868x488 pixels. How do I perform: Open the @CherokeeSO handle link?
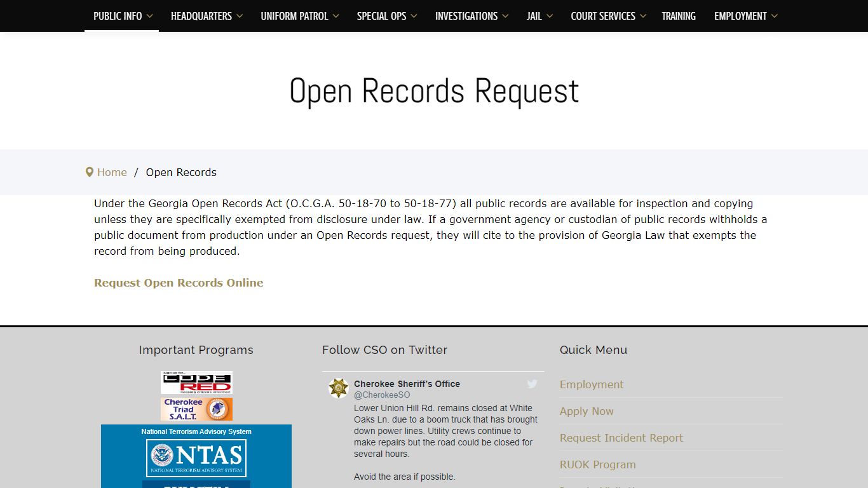[x=382, y=395]
